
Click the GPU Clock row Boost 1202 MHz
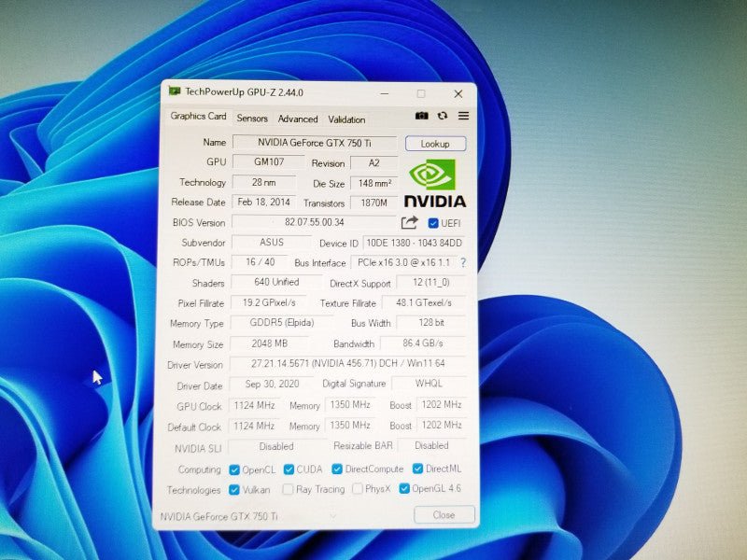point(442,404)
